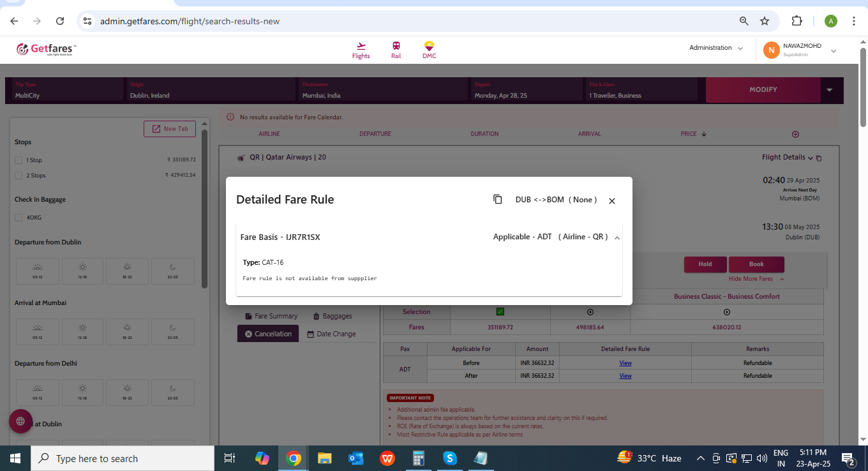Toggle the 2 Stops filter checkbox
This screenshot has width=868, height=471.
coord(19,176)
